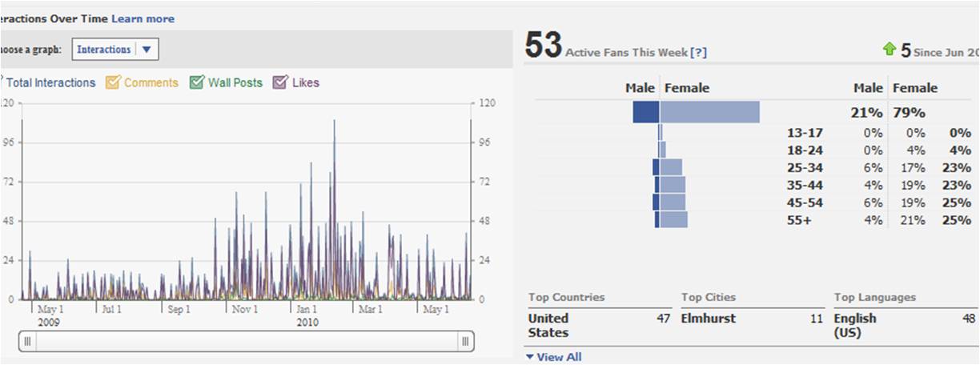Uncheck the Wall Posts series
The image size is (980, 365).
click(197, 82)
